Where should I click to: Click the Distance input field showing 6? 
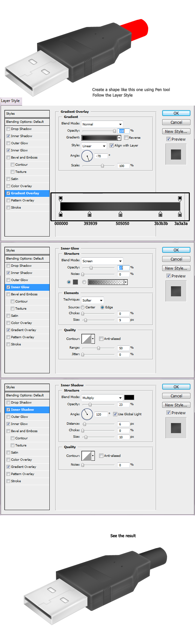pyautogui.click(x=123, y=424)
